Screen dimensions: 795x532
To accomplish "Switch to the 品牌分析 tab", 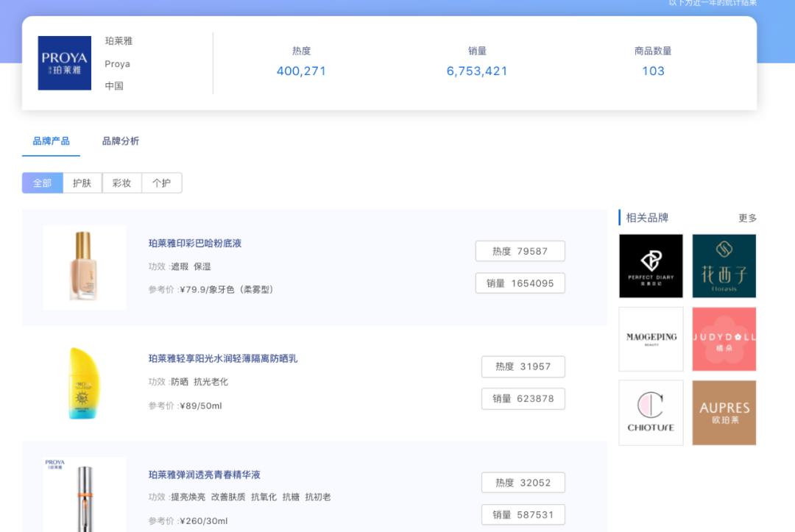I will [121, 141].
